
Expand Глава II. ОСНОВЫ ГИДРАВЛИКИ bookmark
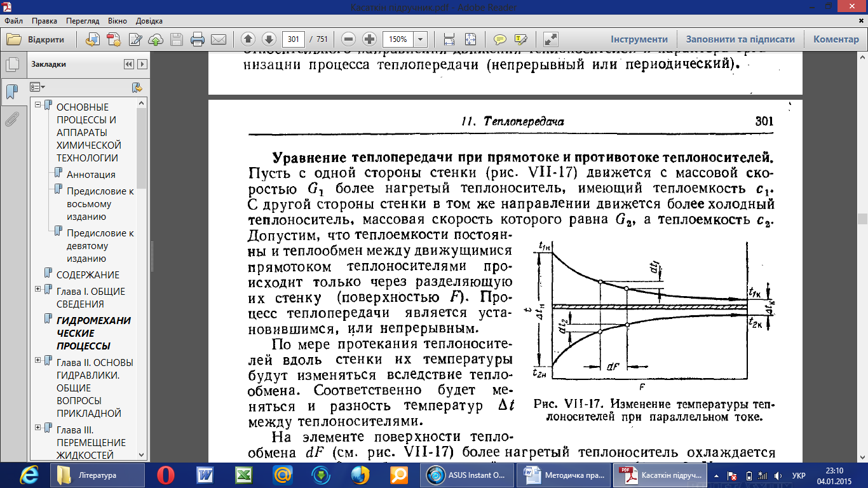[x=38, y=360]
